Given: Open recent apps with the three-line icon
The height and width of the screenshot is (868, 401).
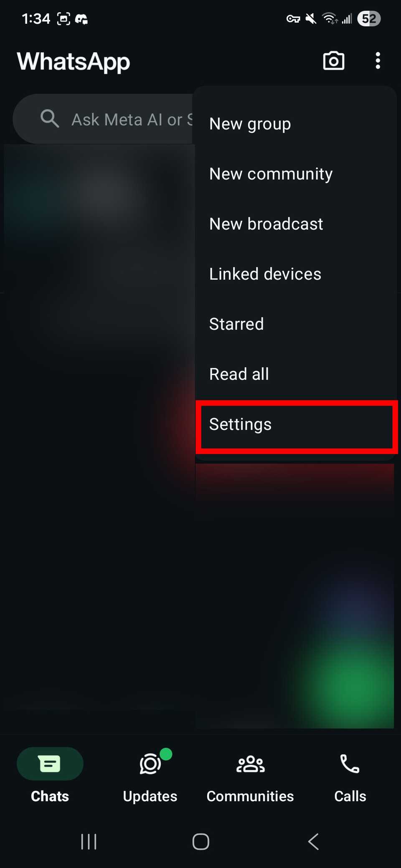Looking at the screenshot, I should [89, 841].
